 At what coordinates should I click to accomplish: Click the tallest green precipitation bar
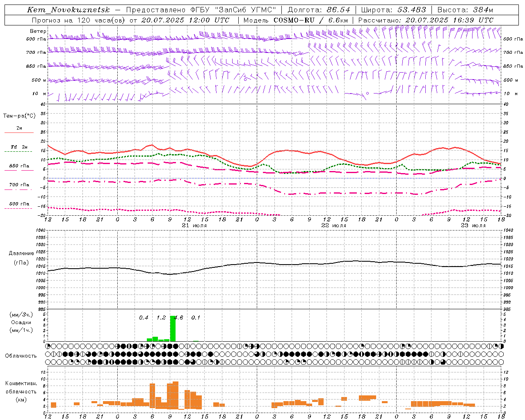173,329
